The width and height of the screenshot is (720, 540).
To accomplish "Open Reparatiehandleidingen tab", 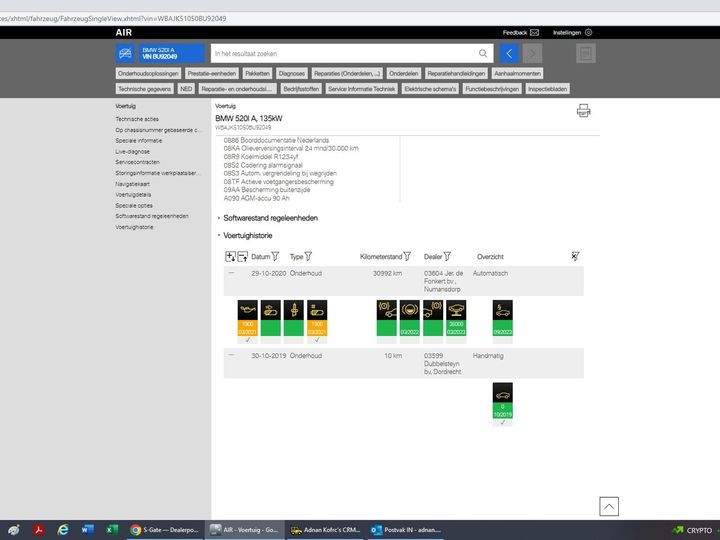I will click(x=456, y=73).
